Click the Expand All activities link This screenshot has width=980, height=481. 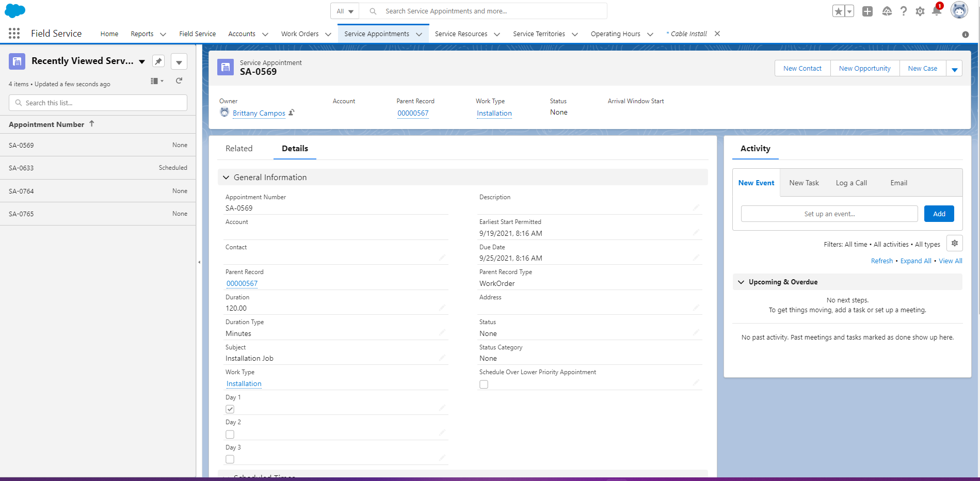tap(916, 261)
